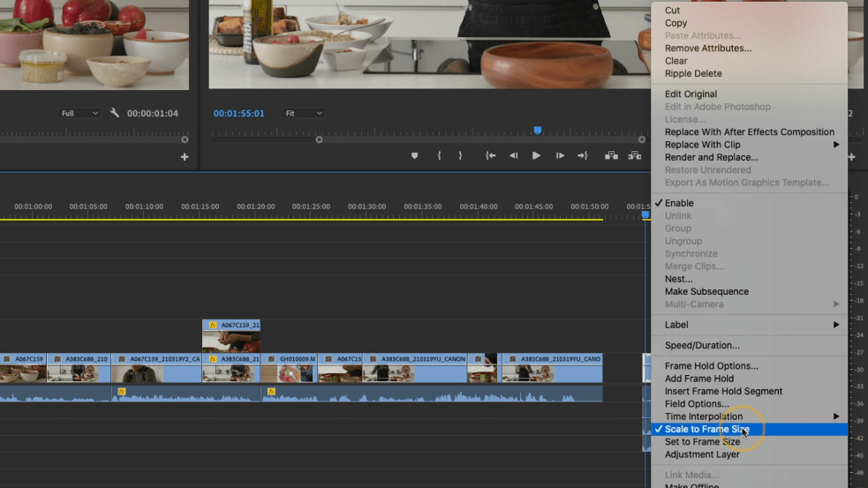Choose Cut from the context menu

(x=749, y=11)
